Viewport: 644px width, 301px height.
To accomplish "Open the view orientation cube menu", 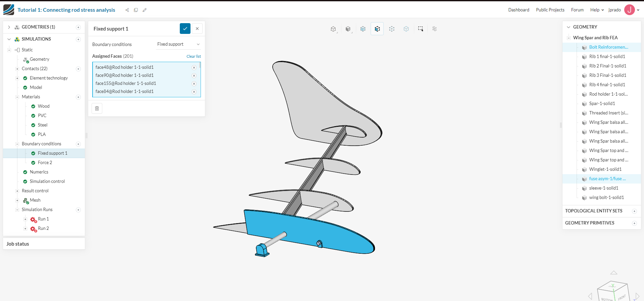I will coord(333,29).
